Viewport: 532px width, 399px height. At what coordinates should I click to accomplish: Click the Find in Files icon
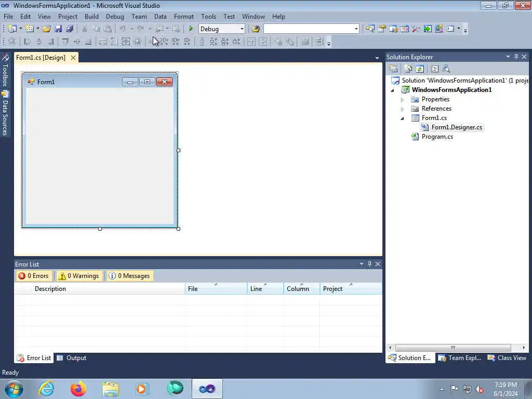(256, 29)
